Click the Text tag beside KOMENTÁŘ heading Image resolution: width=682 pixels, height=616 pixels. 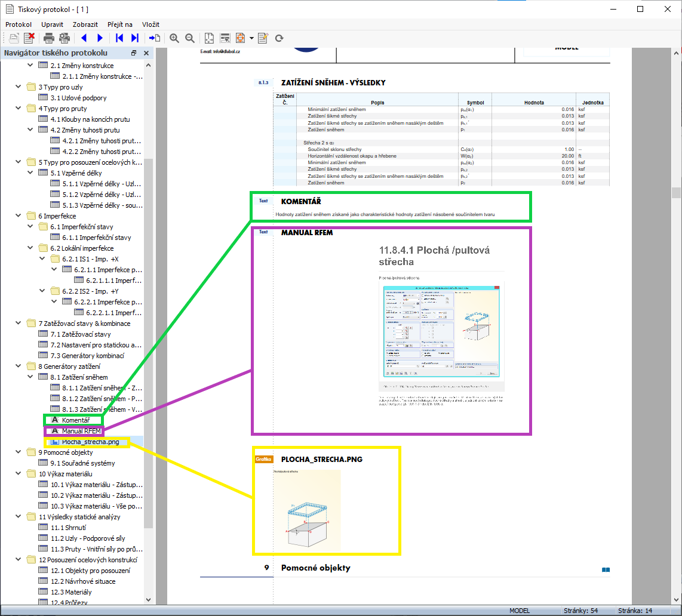263,201
